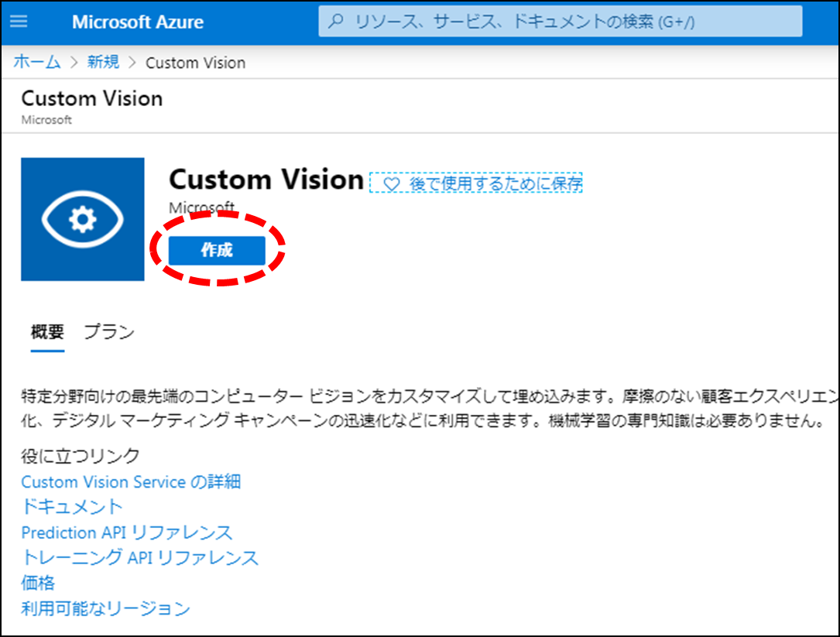Click the 役に立つリンク heading
Viewport: 840px width, 637px height.
(81, 456)
